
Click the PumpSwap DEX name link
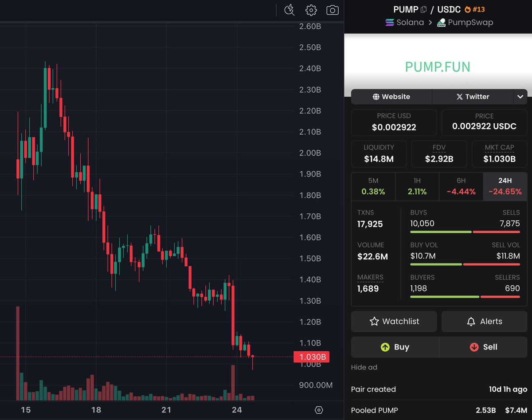point(470,22)
